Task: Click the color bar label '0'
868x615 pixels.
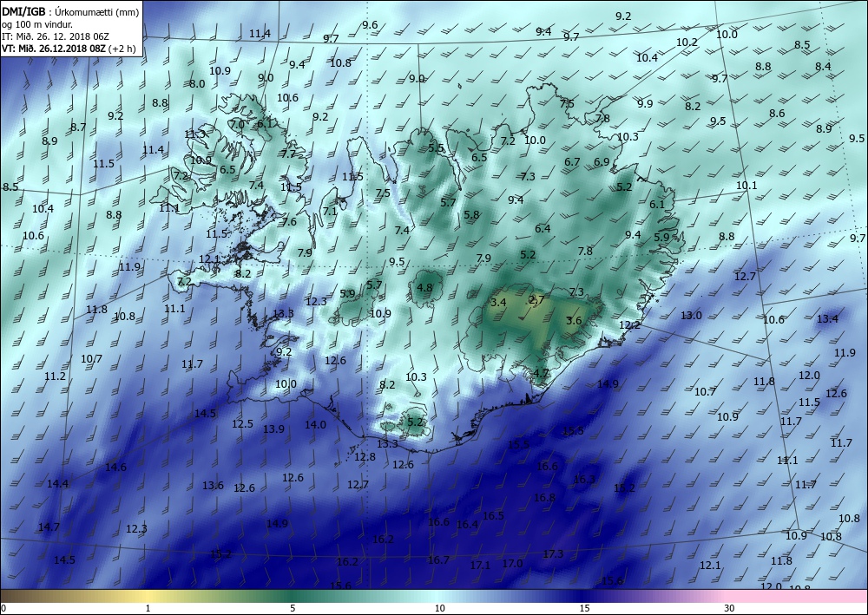Action: click(3, 608)
